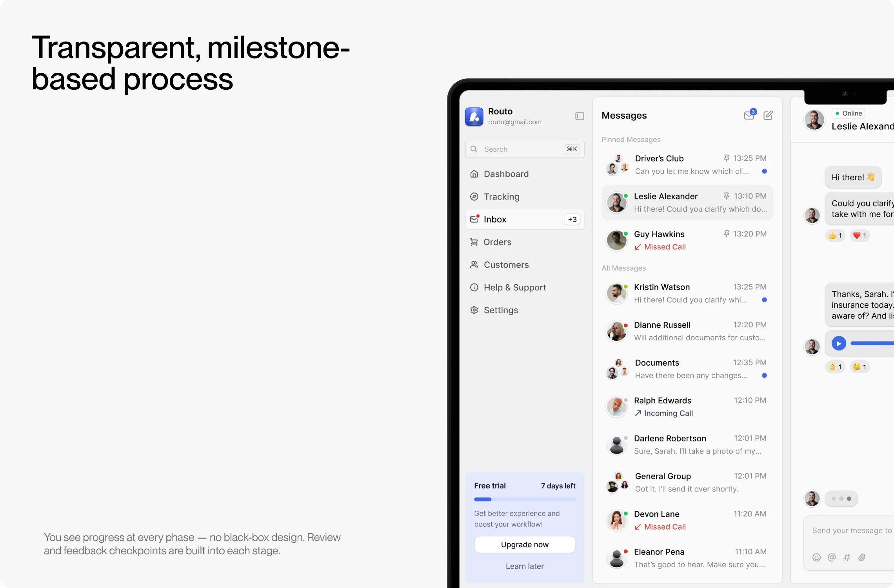Open Settings in the sidebar
The image size is (894, 588).
(x=525, y=310)
